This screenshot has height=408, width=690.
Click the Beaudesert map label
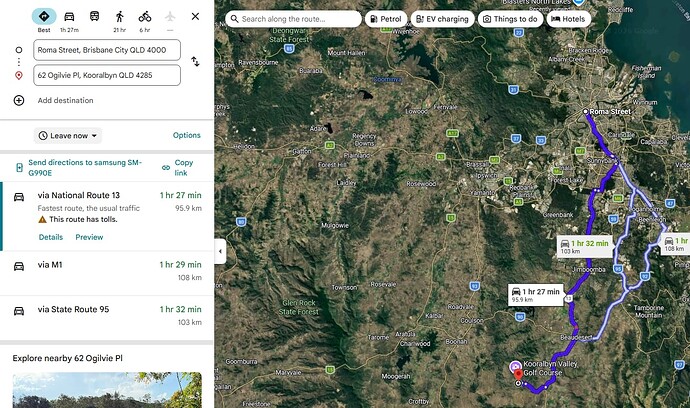(x=576, y=338)
